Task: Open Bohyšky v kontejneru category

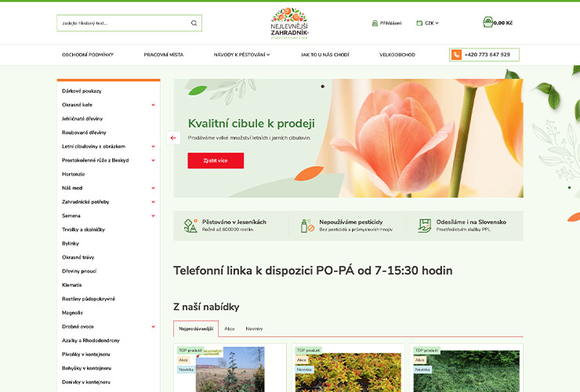Action: [x=86, y=368]
